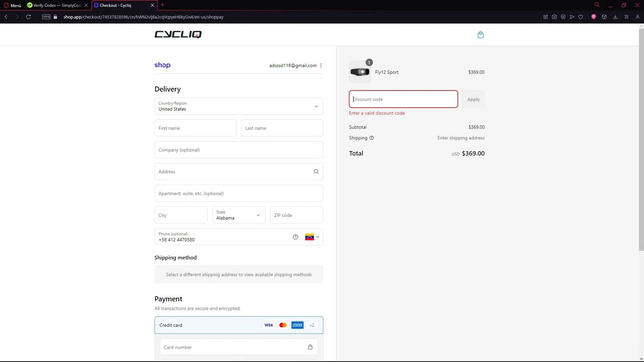Show additional card brands +2 badge

[x=312, y=325]
